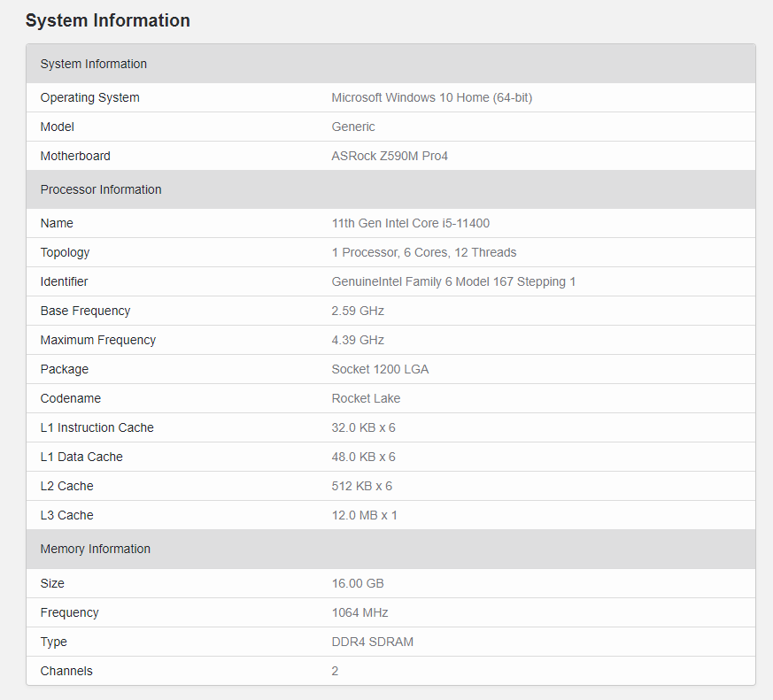Click the Socket 1200 LGA package value

click(380, 369)
